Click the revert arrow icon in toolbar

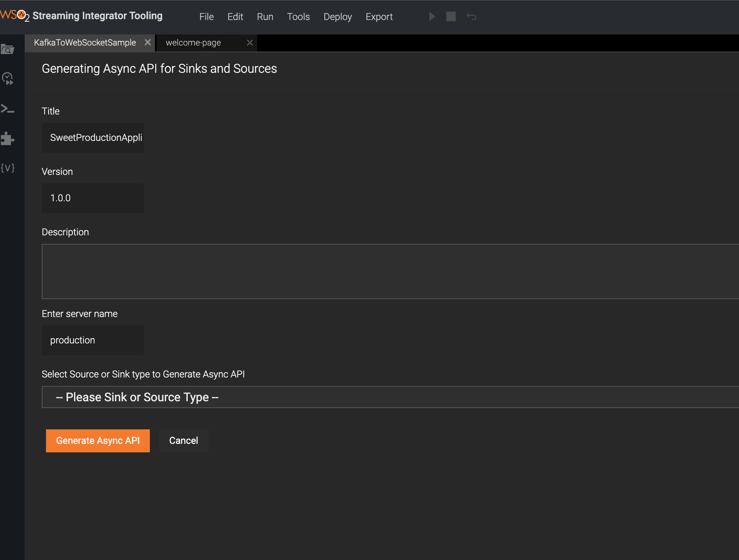[x=471, y=16]
